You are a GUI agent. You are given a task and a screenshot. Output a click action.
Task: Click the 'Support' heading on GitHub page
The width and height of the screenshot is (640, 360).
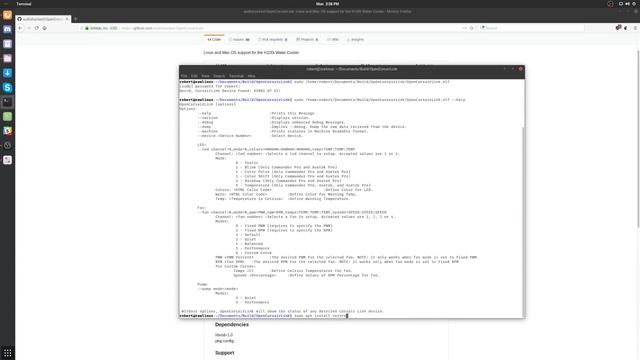coord(224,353)
